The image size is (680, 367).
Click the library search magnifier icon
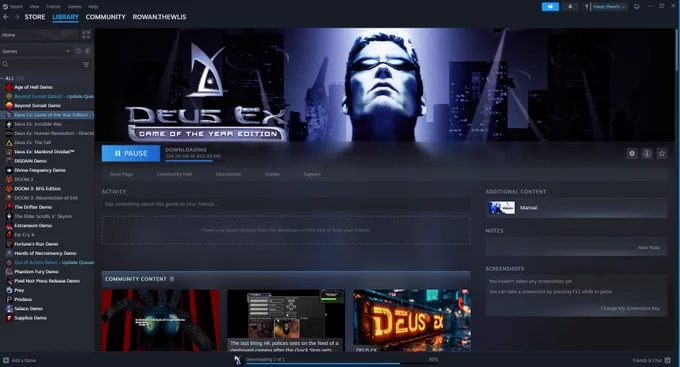5,64
